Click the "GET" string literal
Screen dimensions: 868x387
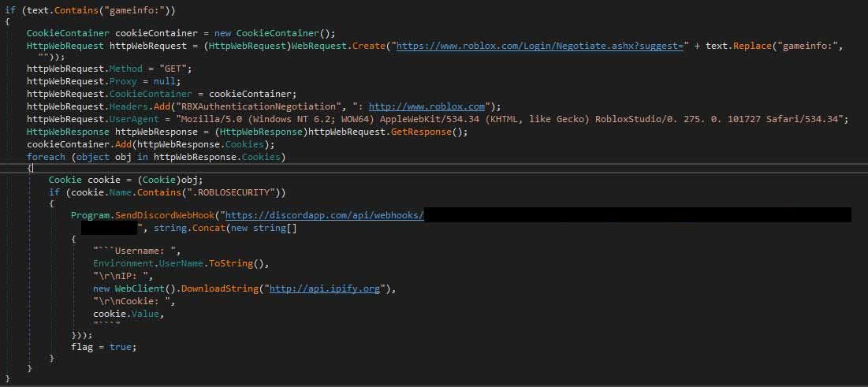coord(173,70)
